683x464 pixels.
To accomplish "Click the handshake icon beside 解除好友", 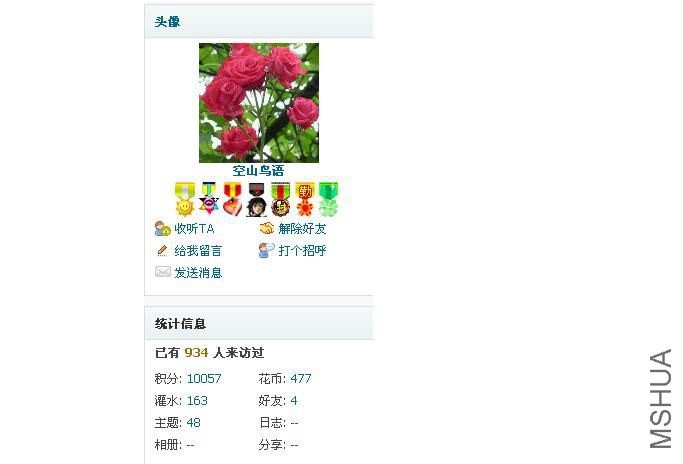I will (x=267, y=228).
